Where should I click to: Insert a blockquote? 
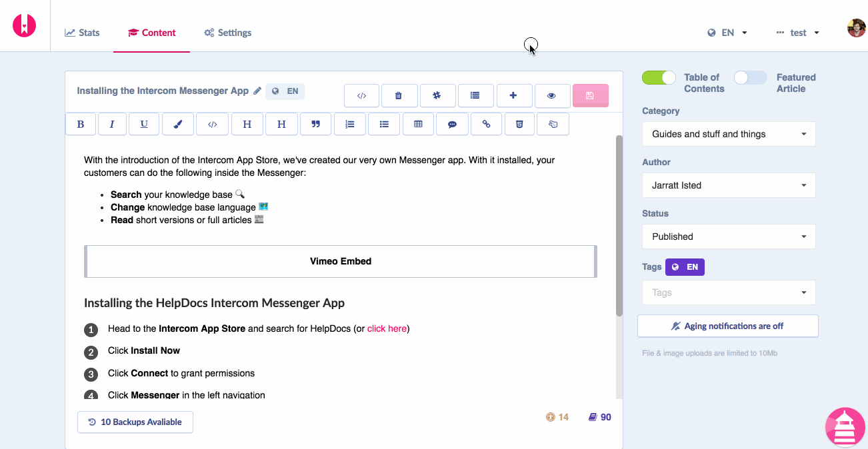(x=316, y=124)
